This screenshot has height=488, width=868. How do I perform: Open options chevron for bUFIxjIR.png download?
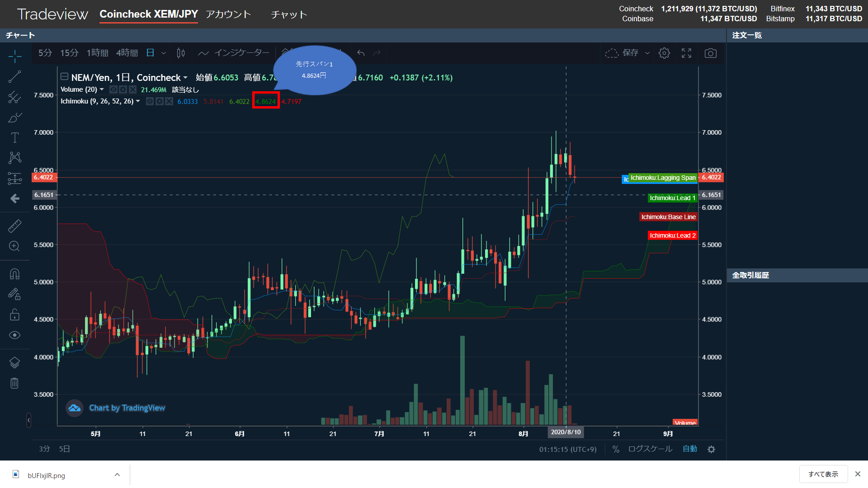117,474
